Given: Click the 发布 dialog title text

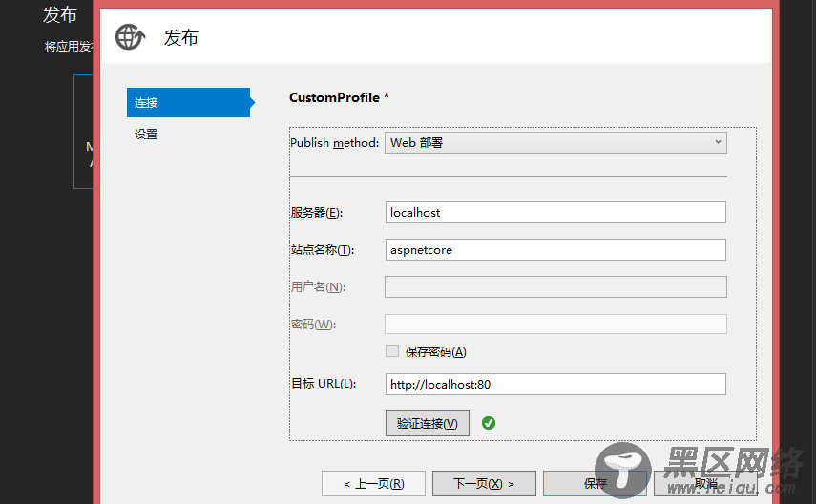Looking at the screenshot, I should pyautogui.click(x=181, y=37).
